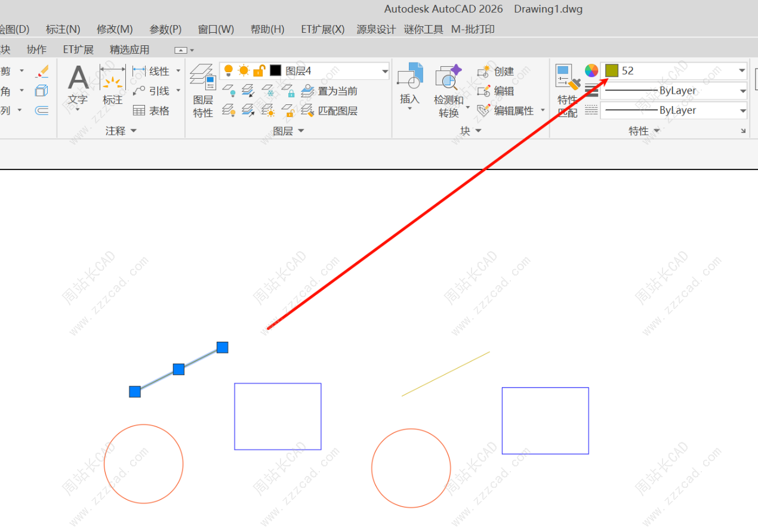Click the 编辑 block edit button
Screen dimensions: 758x532
(x=497, y=91)
